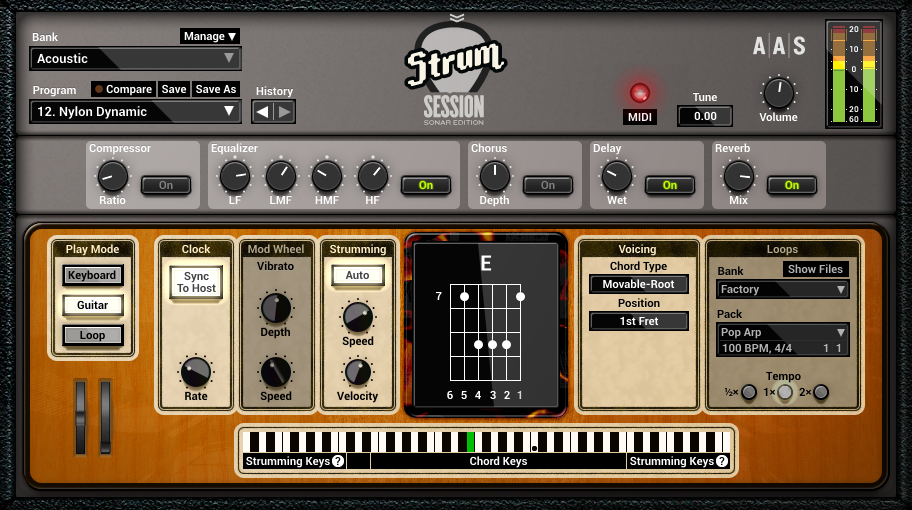Click the Chord Keys label bar
This screenshot has width=912, height=510.
pos(498,461)
